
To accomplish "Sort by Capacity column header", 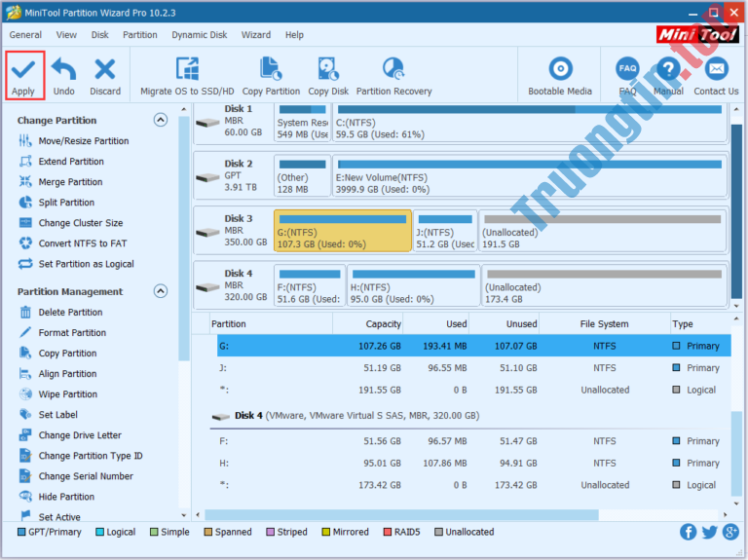I will pos(368,324).
